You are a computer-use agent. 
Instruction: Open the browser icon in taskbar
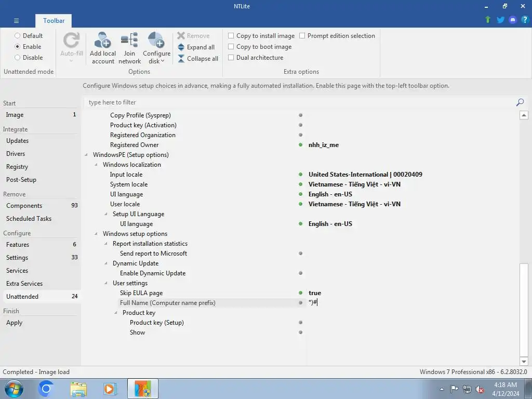[x=46, y=389]
